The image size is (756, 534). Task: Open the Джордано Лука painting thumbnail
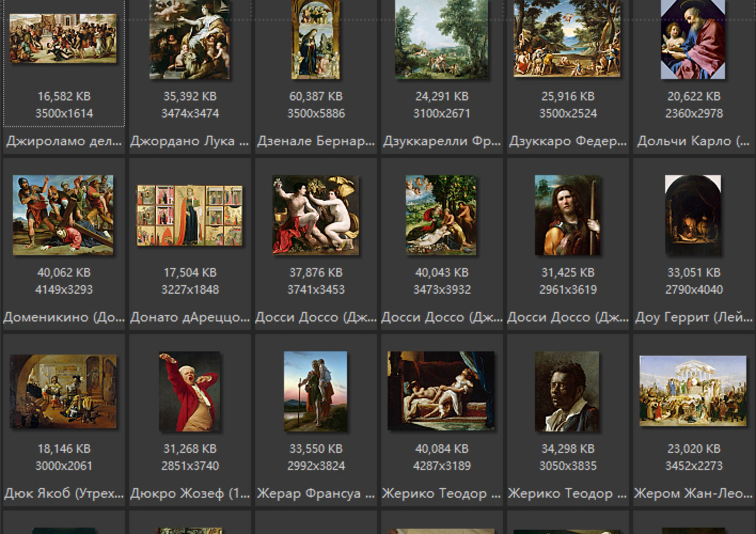click(x=190, y=40)
